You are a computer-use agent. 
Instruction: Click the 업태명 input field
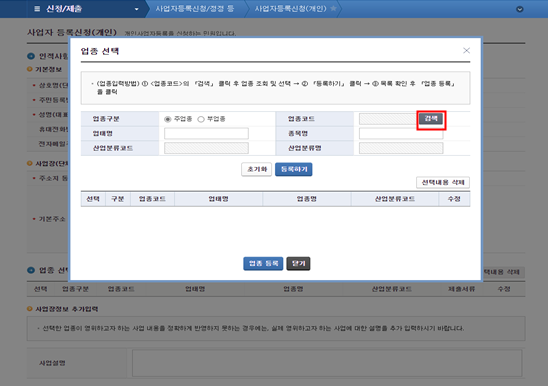pos(207,134)
